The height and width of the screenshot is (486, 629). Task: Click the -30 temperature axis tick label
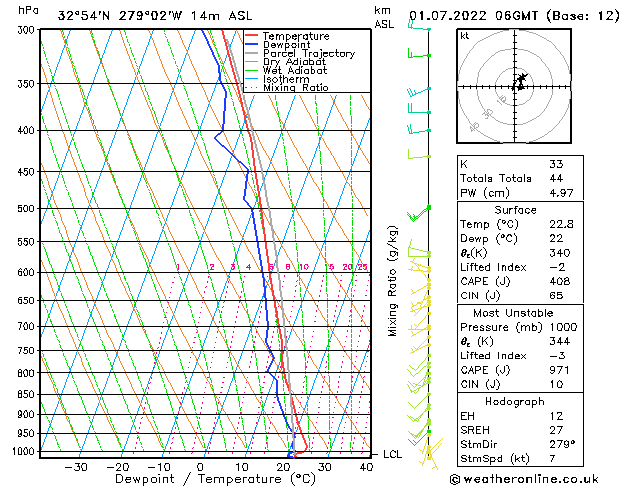tap(76, 467)
